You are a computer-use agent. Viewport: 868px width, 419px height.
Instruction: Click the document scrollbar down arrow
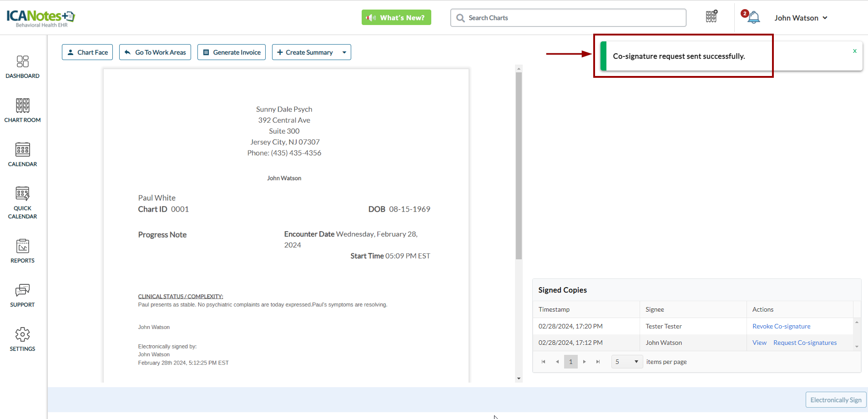[519, 379]
